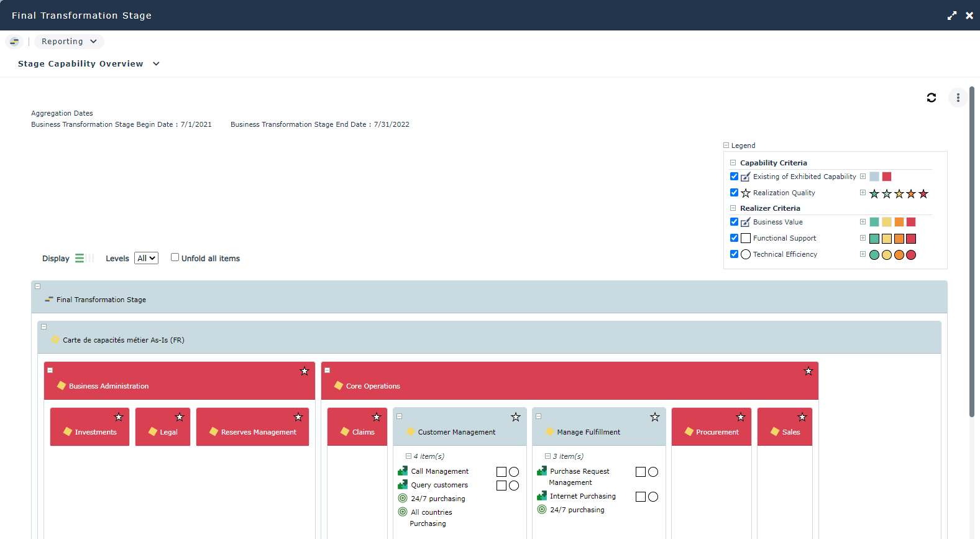Uncheck the Realization Quality checkbox
The width and height of the screenshot is (980, 539).
tap(734, 193)
